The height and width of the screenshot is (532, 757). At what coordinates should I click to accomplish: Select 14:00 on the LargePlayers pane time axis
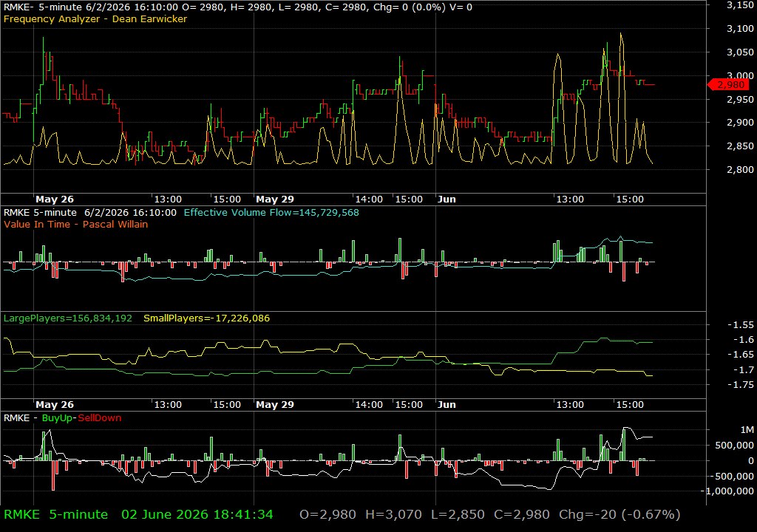point(369,405)
